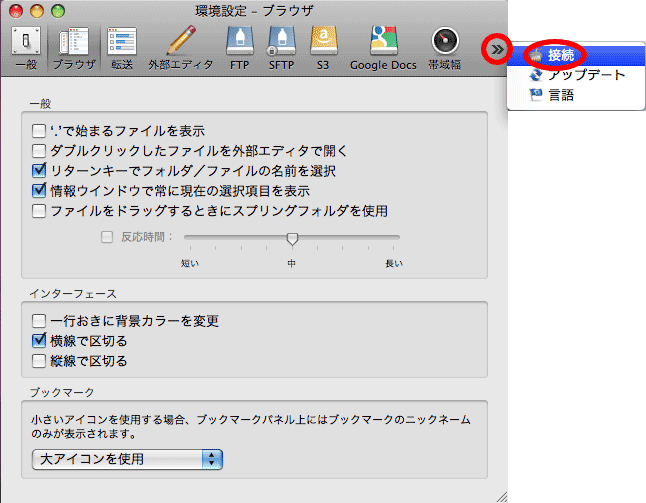Open the FTP preferences pane

click(239, 48)
